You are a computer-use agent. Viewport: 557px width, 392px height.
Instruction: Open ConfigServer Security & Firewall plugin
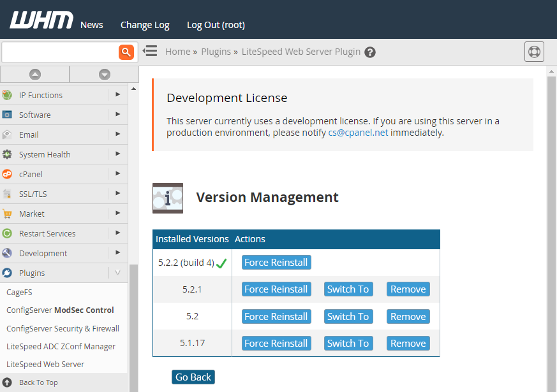tap(63, 328)
